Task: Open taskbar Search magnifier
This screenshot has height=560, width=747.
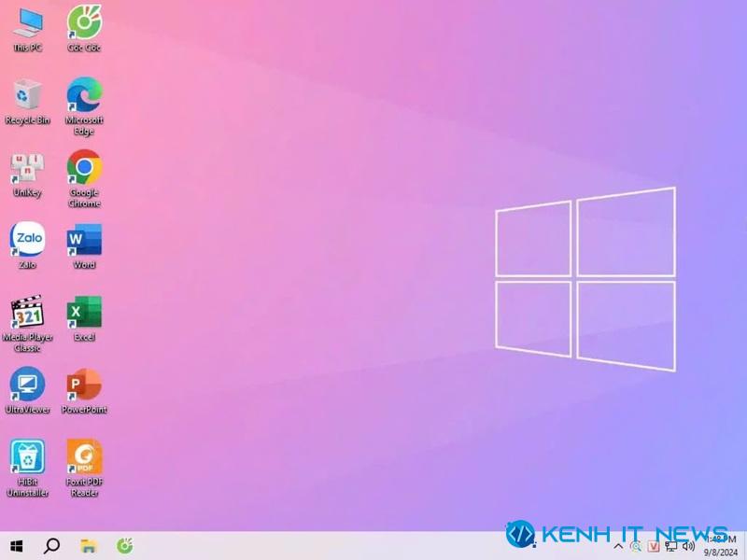Action: coord(51,546)
